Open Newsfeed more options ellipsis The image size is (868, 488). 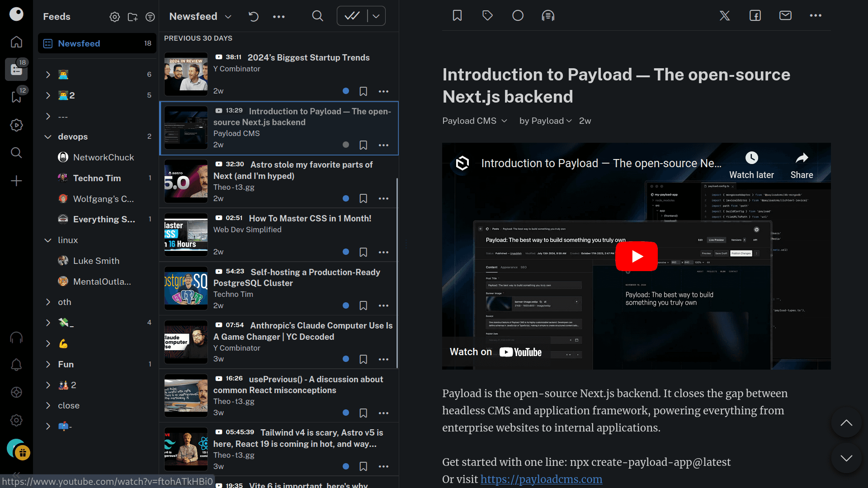[279, 16]
